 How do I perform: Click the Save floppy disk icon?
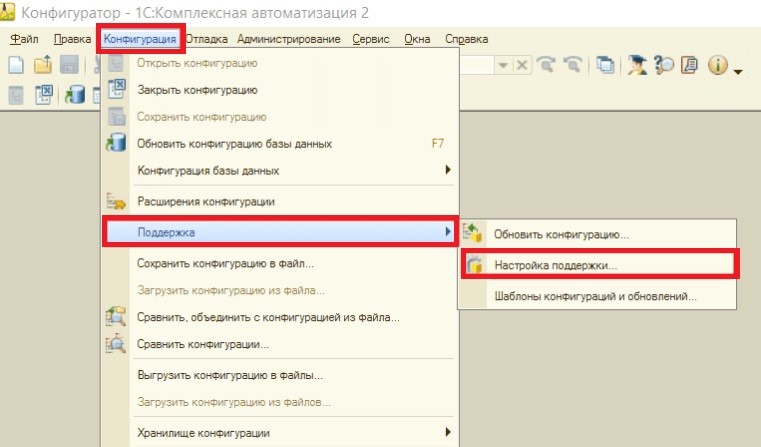pyautogui.click(x=69, y=65)
